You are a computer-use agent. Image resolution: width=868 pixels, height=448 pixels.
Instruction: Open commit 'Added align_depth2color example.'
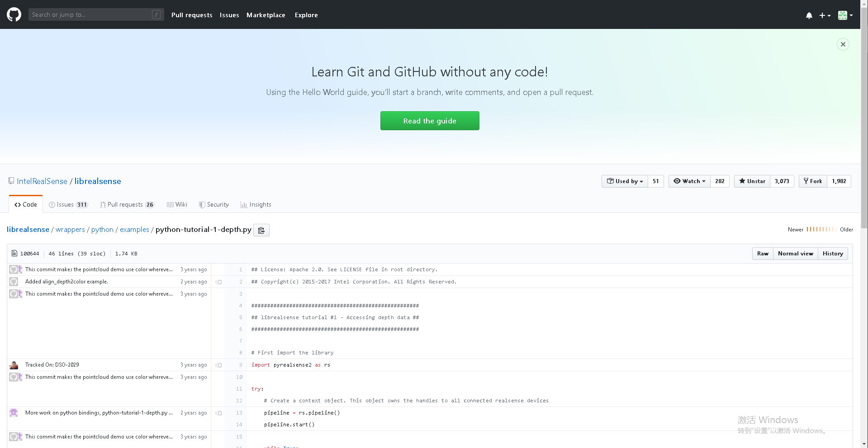click(x=66, y=282)
